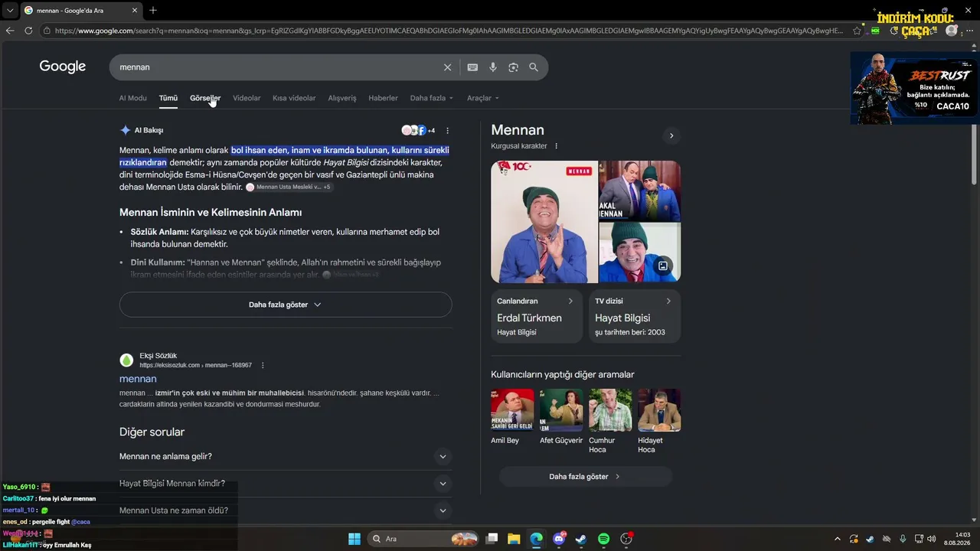Open the BestRust advertisement banner
The height and width of the screenshot is (551, 980).
(914, 87)
